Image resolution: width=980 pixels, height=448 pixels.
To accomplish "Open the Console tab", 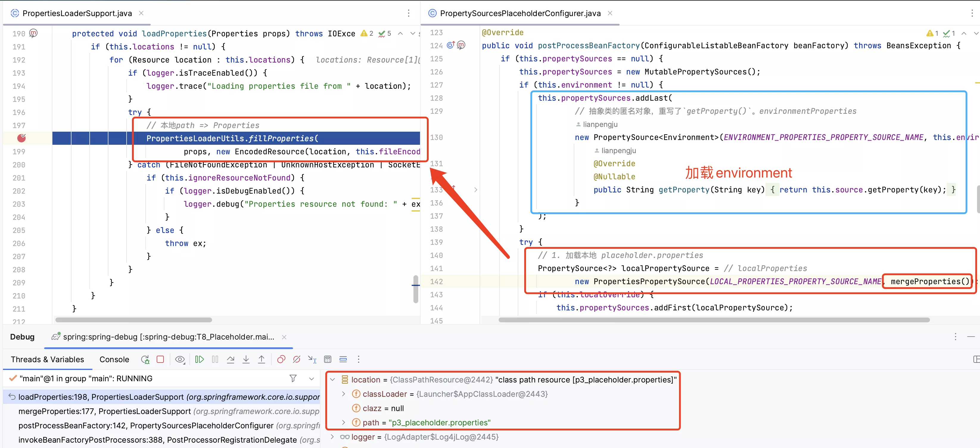I will click(114, 360).
